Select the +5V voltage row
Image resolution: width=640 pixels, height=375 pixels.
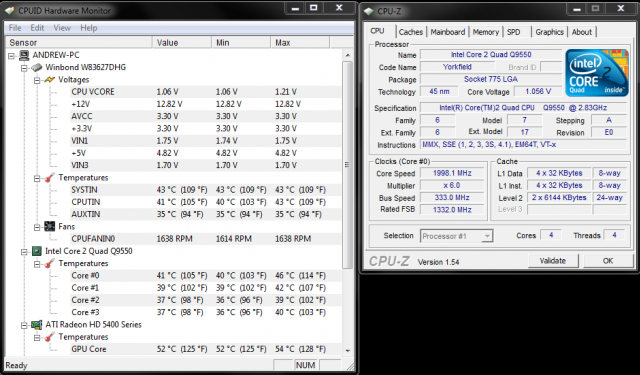205,153
